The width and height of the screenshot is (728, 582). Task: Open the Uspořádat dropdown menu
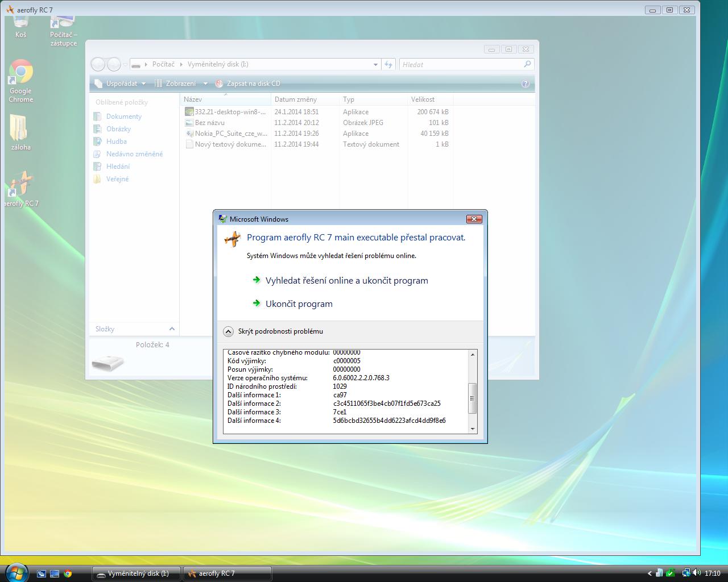[x=121, y=84]
